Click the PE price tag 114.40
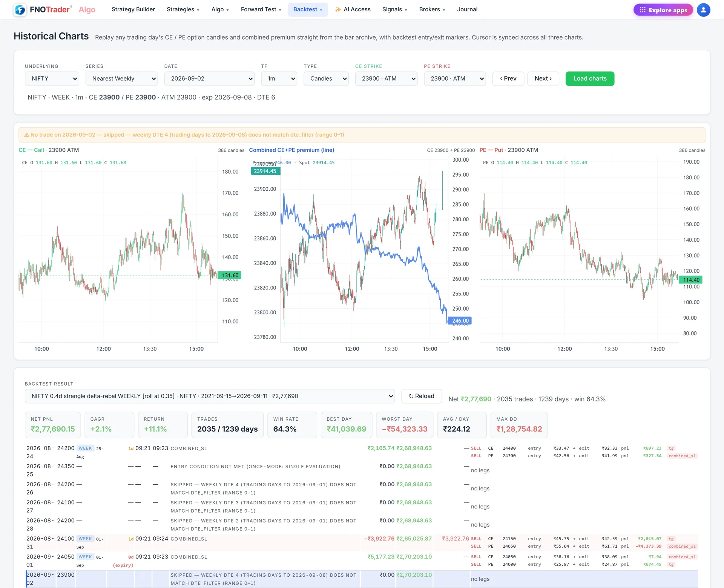Screen dimensions: 724x588 [691, 280]
